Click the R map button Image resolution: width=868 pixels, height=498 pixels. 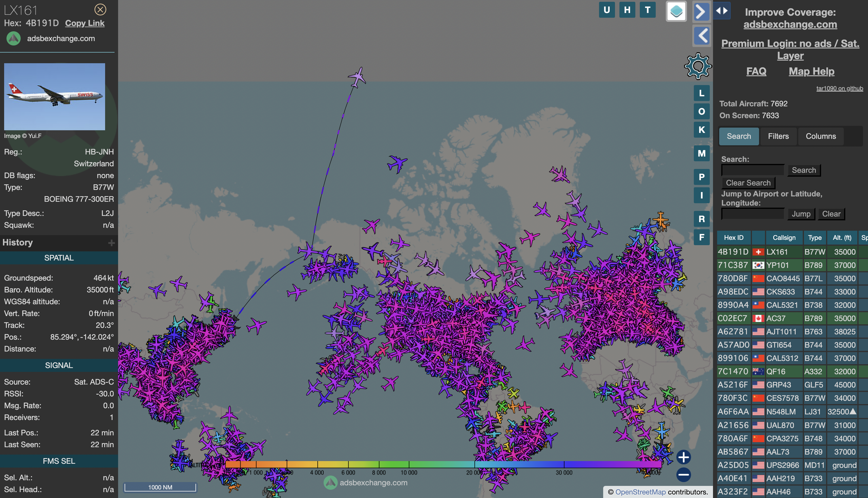701,219
